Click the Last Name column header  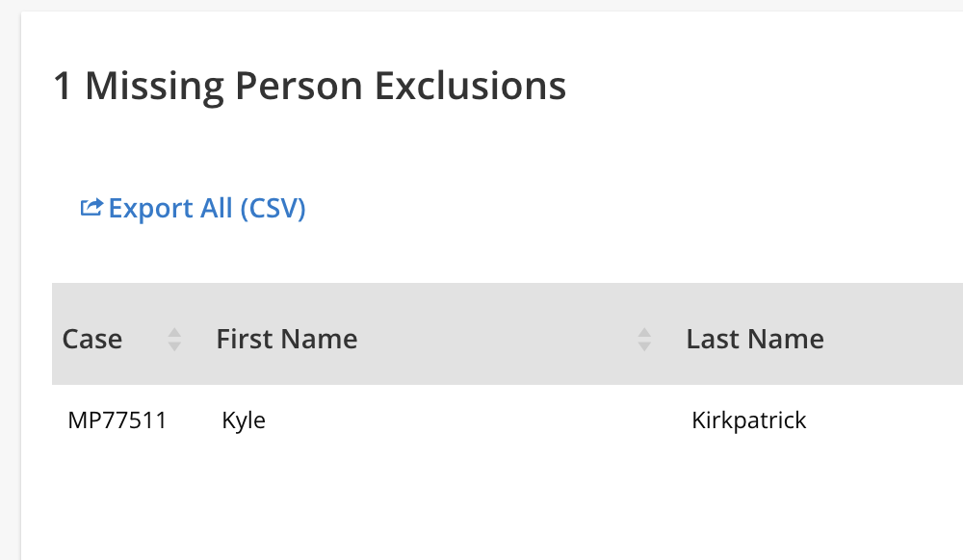coord(755,339)
